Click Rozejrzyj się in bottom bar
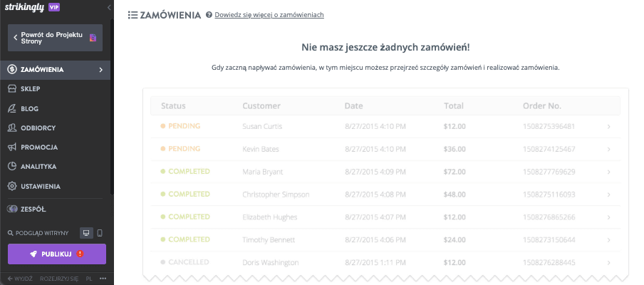This screenshot has height=285, width=644. tap(59, 278)
